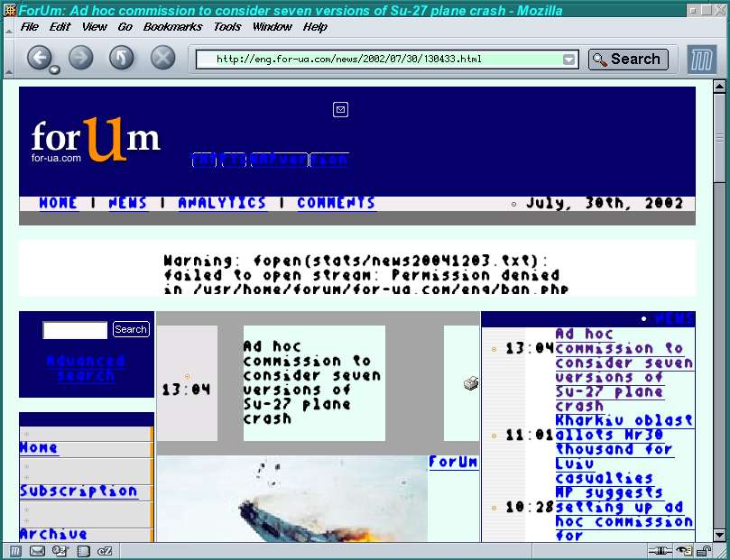Open Composer from the status bar
Screen dimensions: 730x560
(x=60, y=551)
